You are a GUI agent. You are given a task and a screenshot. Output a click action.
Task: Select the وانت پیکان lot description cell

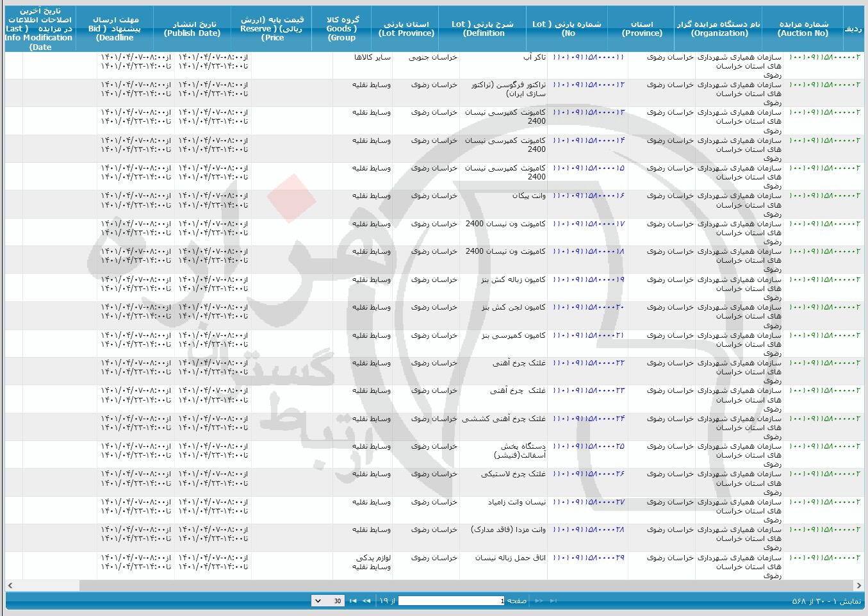504,204
